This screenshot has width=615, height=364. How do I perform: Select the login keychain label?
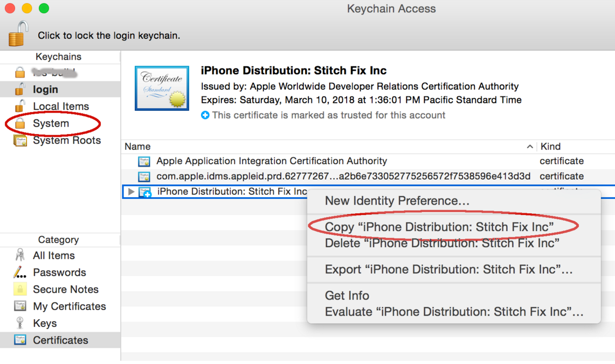click(x=45, y=89)
